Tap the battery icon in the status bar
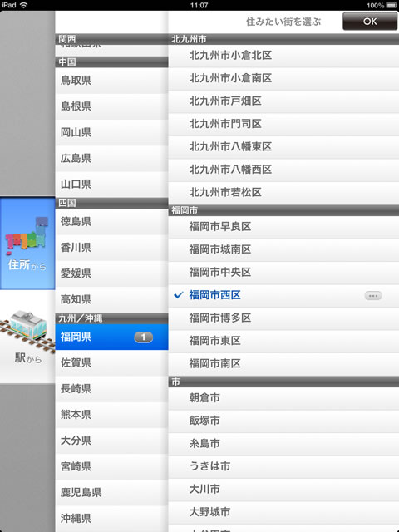399x532 pixels. pyautogui.click(x=392, y=6)
